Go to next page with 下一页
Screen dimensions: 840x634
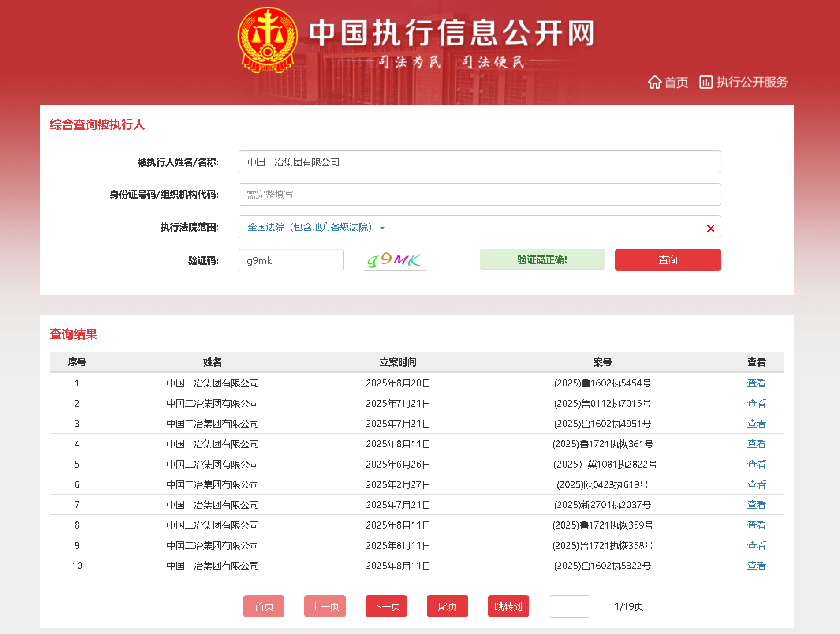(x=386, y=606)
